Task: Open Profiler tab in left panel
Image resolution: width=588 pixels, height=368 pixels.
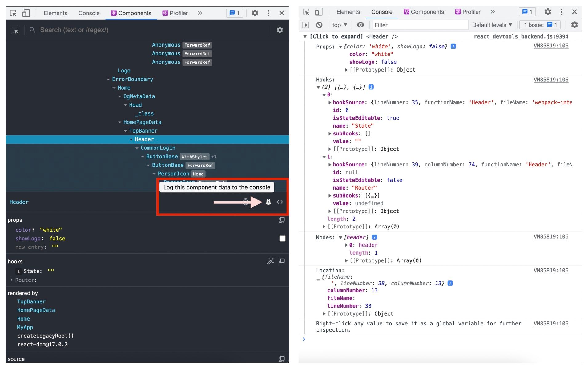Action: pos(175,13)
